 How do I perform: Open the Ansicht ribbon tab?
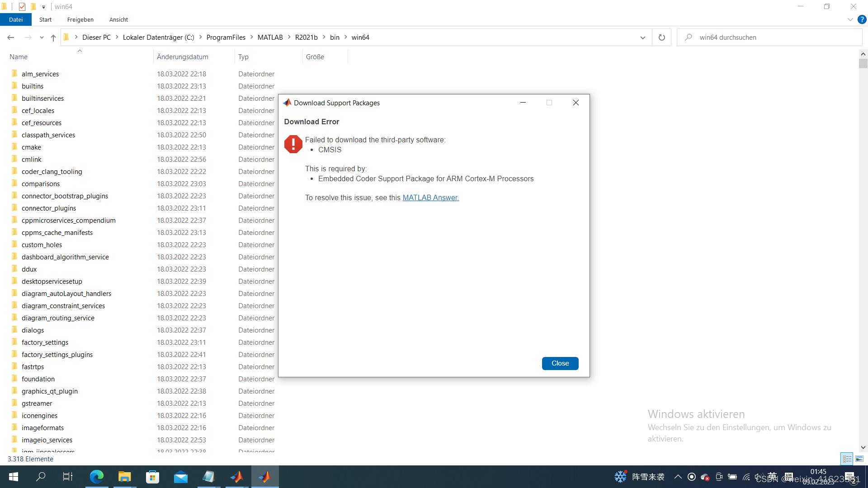pyautogui.click(x=118, y=19)
